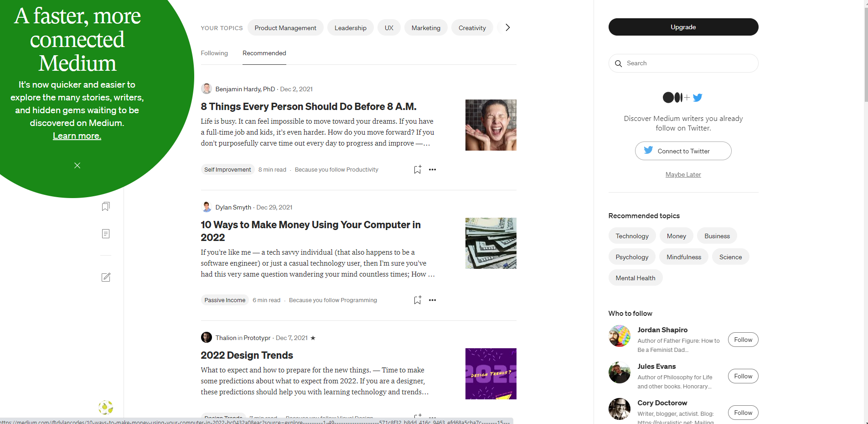Click the money article thumbnail image
Image resolution: width=868 pixels, height=424 pixels.
(x=491, y=243)
